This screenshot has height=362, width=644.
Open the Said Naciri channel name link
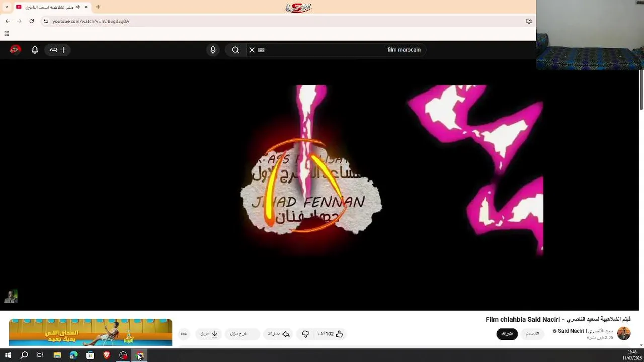[x=586, y=331]
